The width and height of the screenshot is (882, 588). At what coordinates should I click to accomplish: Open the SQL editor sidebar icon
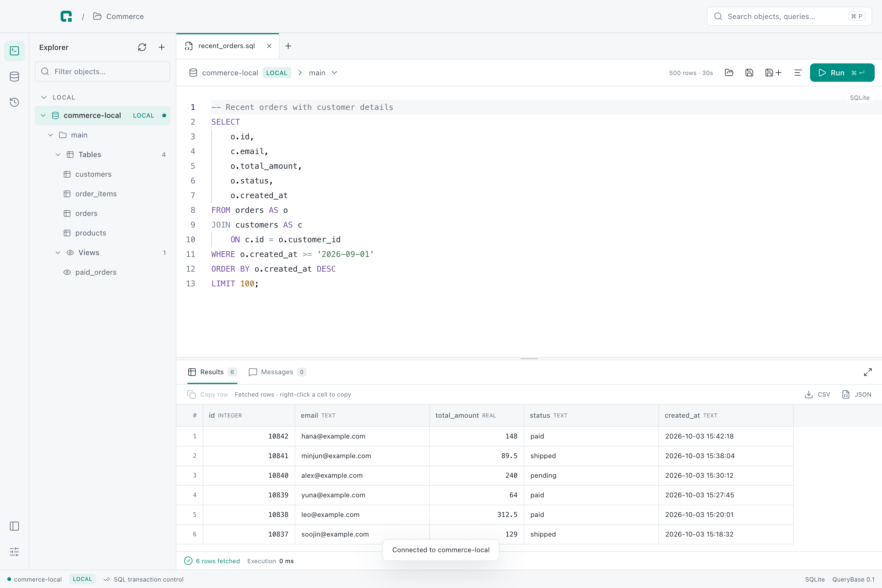pyautogui.click(x=14, y=51)
